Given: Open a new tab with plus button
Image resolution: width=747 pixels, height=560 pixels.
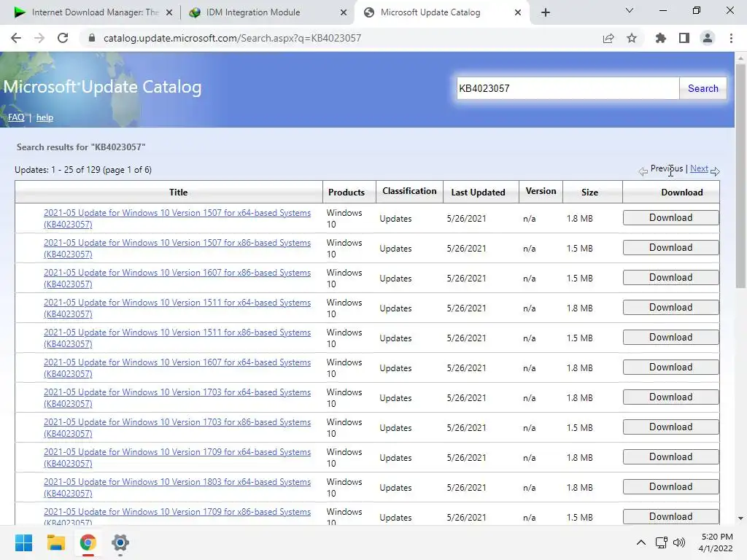Looking at the screenshot, I should (x=546, y=13).
